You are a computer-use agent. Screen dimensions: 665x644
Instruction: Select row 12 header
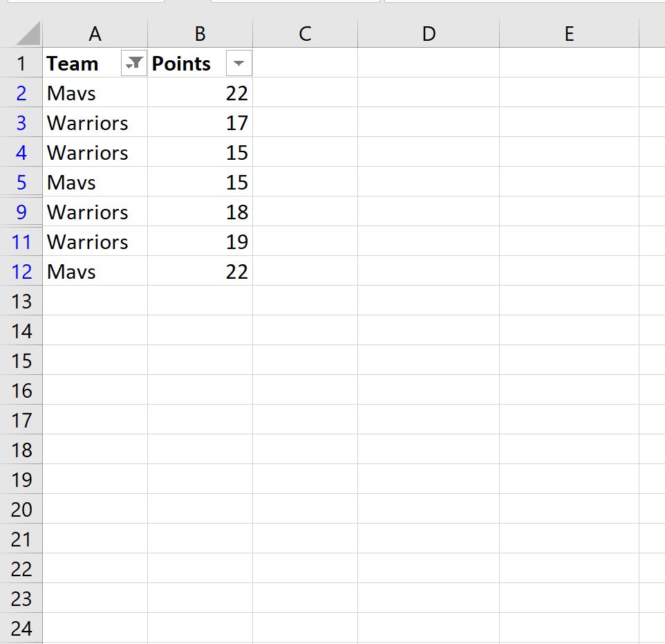[x=21, y=271]
